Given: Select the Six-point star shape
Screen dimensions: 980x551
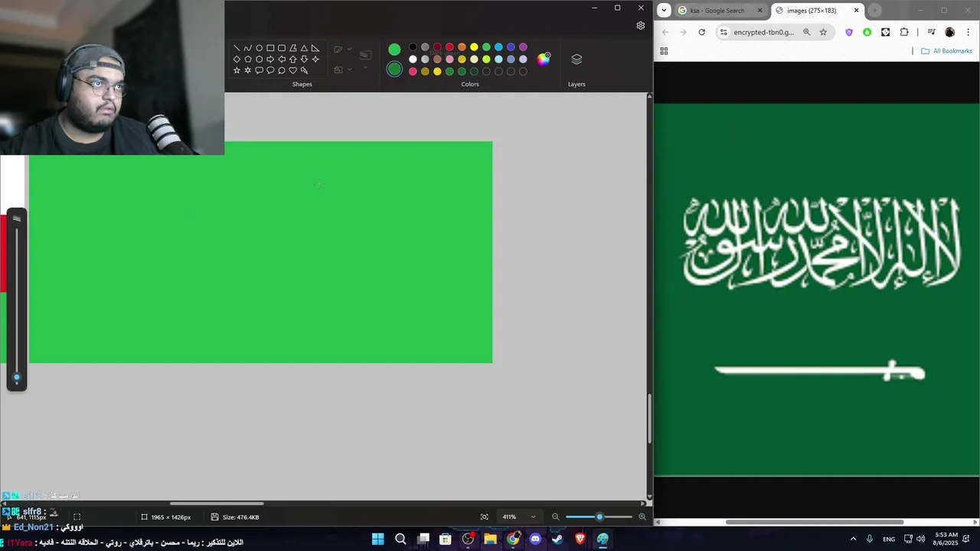Looking at the screenshot, I should 248,70.
